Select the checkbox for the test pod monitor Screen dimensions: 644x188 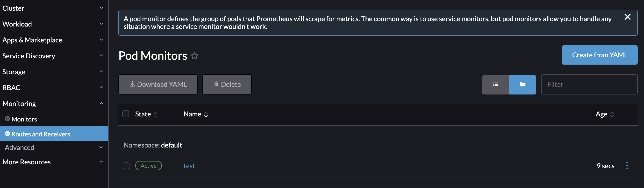click(126, 165)
